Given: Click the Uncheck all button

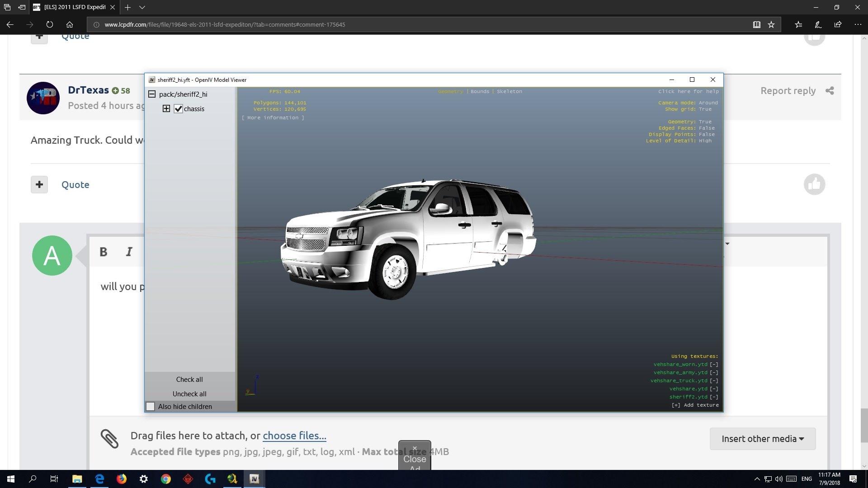Looking at the screenshot, I should [x=189, y=394].
